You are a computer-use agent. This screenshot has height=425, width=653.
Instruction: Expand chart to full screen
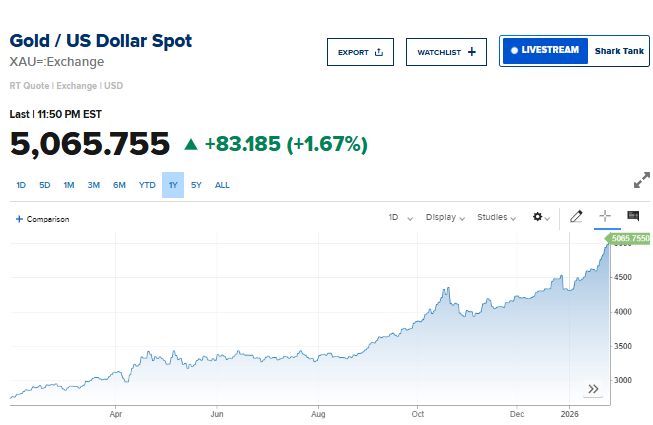click(x=642, y=181)
